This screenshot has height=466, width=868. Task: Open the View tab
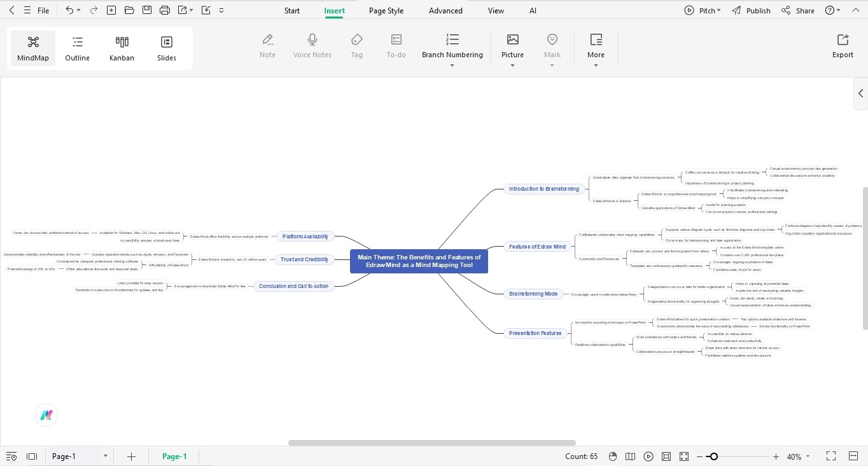496,10
